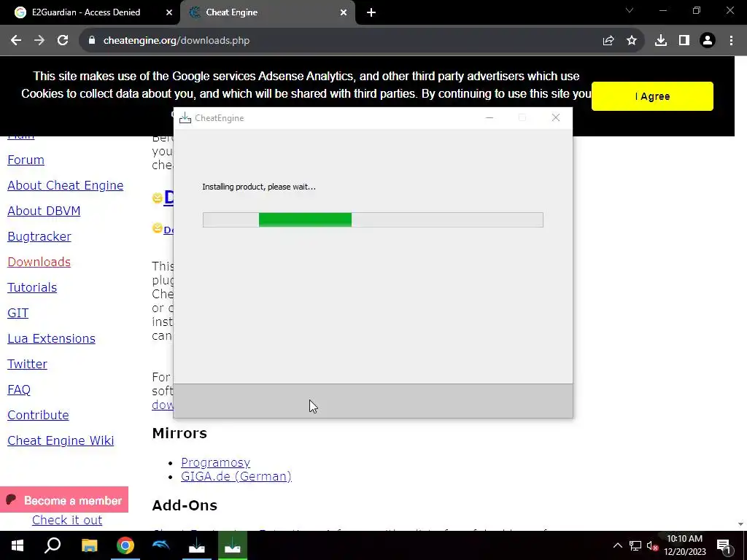Click the CheatEngine installer title icon
747x560 pixels.
click(185, 118)
